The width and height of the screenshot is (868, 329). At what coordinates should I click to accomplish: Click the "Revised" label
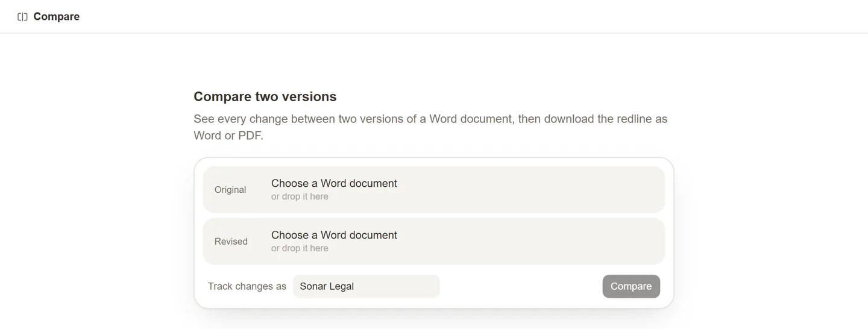coord(231,242)
